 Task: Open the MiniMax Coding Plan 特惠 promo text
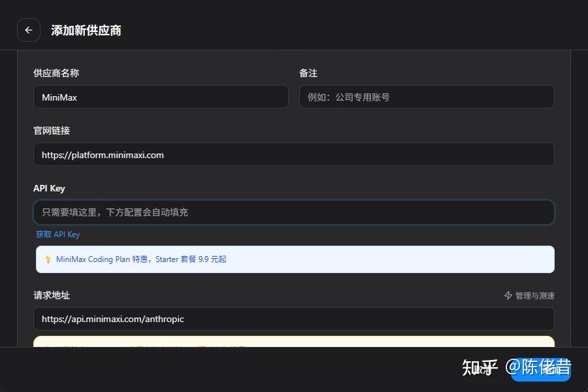click(141, 259)
